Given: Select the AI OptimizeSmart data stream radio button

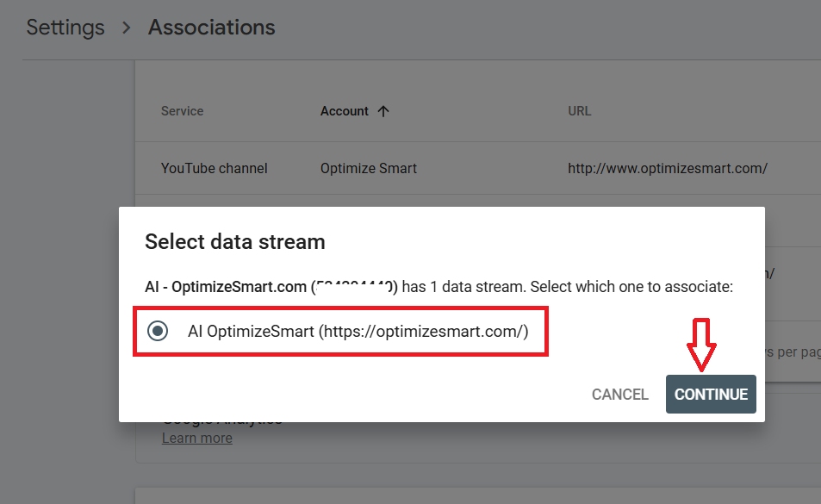Looking at the screenshot, I should click(158, 331).
